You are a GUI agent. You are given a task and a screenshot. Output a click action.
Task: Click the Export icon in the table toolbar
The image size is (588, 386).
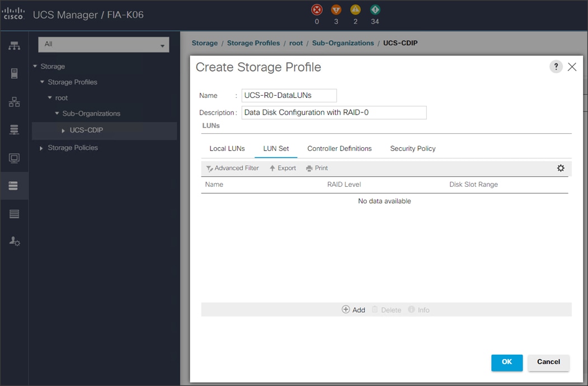pyautogui.click(x=283, y=168)
